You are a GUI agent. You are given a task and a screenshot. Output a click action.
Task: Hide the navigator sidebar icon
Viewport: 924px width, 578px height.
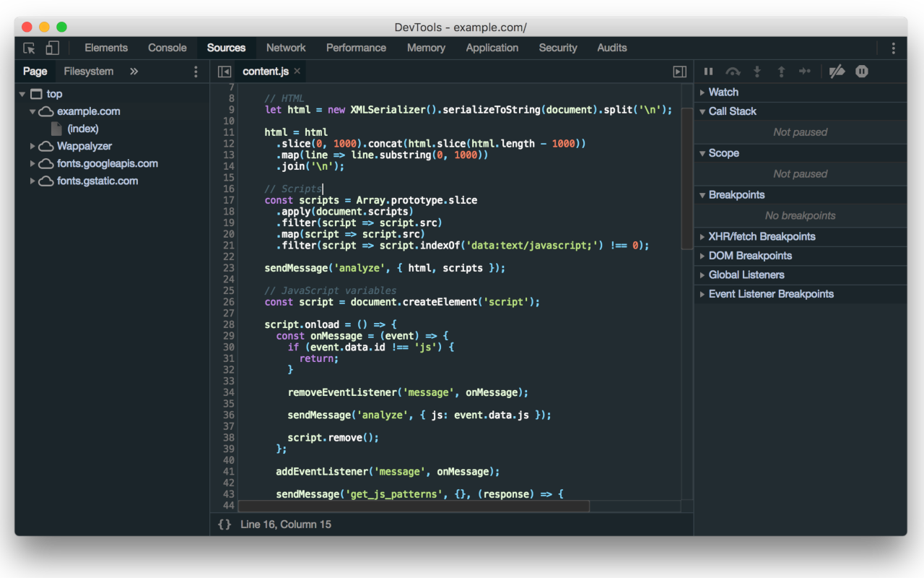pos(225,72)
